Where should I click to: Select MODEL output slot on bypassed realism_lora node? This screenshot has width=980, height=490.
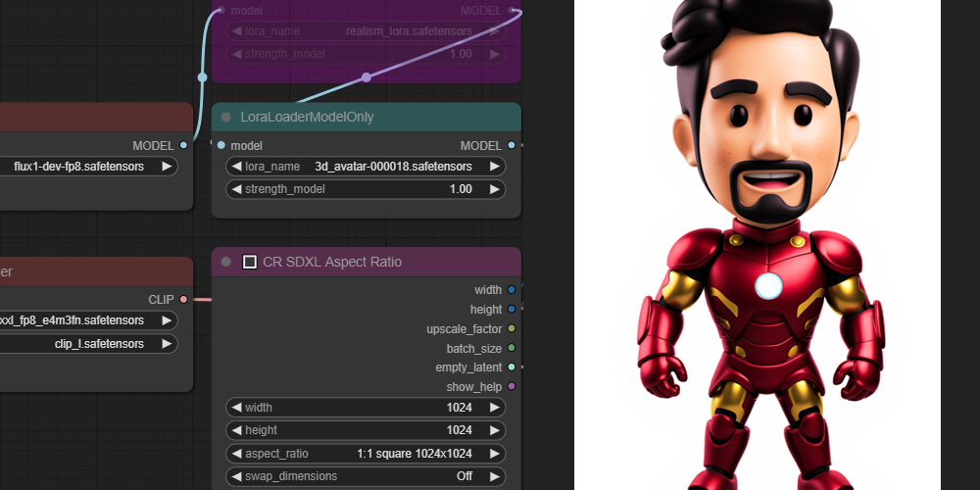click(512, 11)
